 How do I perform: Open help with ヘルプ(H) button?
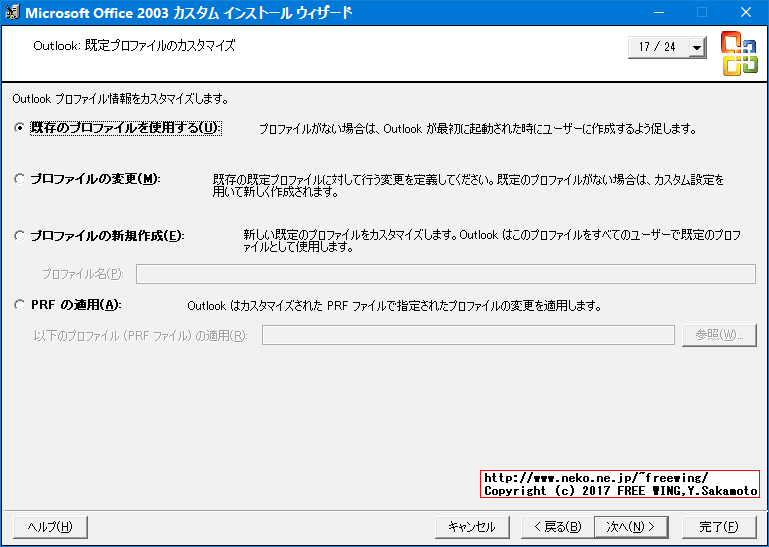(51, 527)
